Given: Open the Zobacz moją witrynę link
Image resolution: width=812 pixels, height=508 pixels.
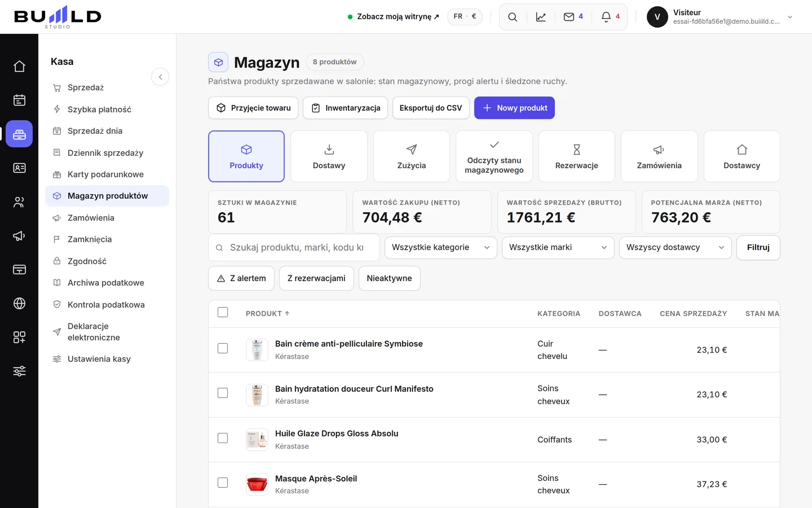Looking at the screenshot, I should [394, 17].
